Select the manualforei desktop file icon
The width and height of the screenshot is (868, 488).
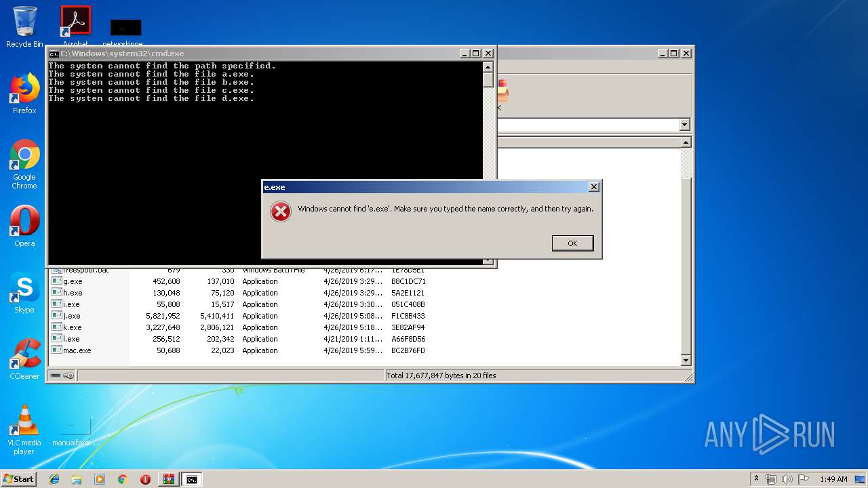75,431
